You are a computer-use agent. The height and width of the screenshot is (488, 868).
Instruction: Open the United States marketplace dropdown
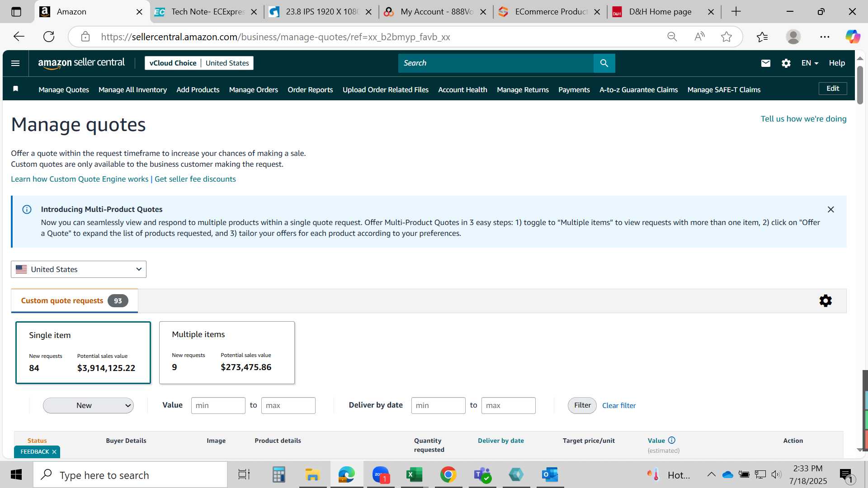pos(79,269)
